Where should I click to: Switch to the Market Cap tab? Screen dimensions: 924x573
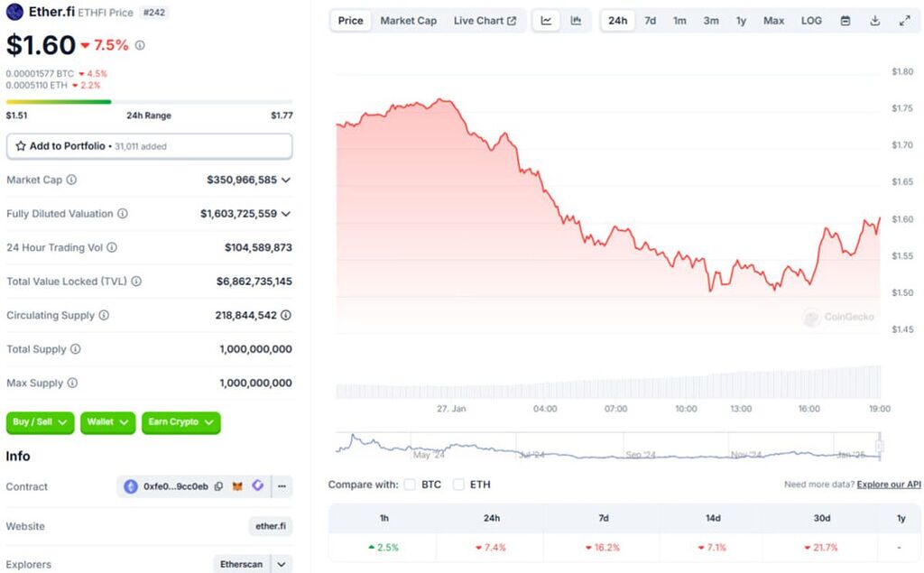[408, 21]
